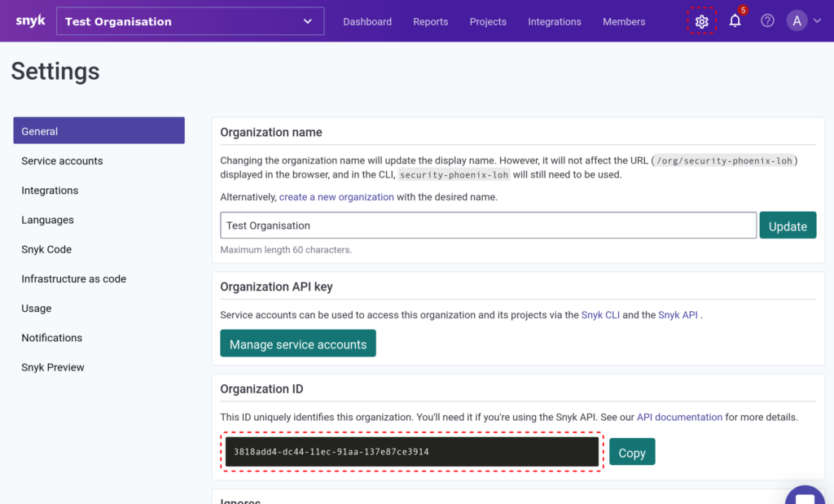Navigate to Projects
This screenshot has width=834, height=504.
488,22
